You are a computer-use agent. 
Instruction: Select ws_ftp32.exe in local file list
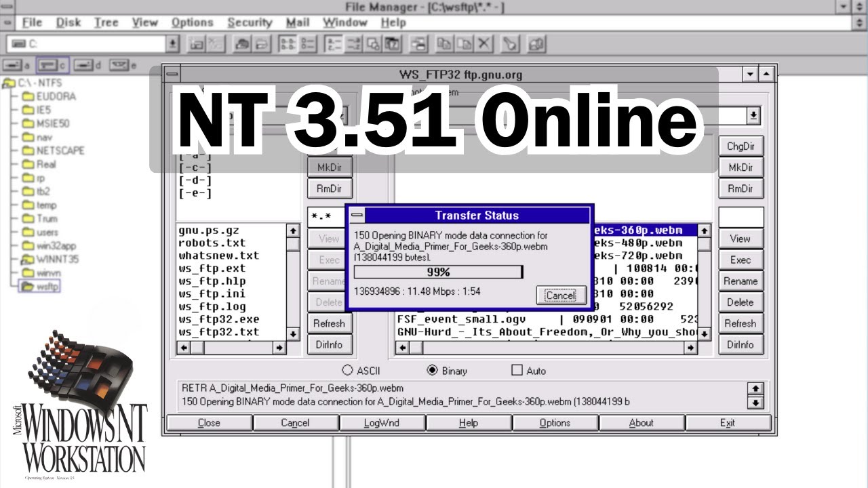pyautogui.click(x=219, y=319)
